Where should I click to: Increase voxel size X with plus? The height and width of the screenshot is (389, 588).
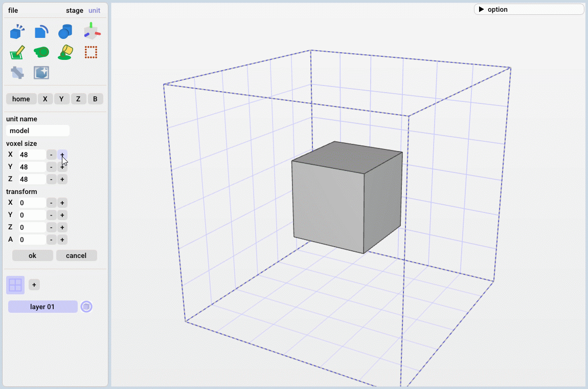coord(62,155)
